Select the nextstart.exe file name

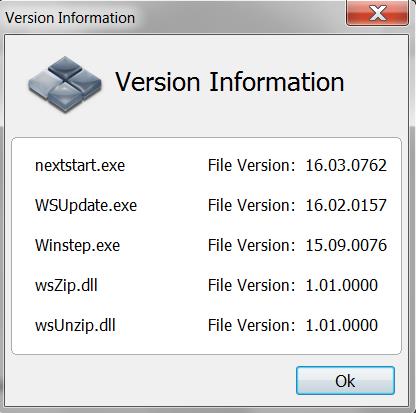80,165
